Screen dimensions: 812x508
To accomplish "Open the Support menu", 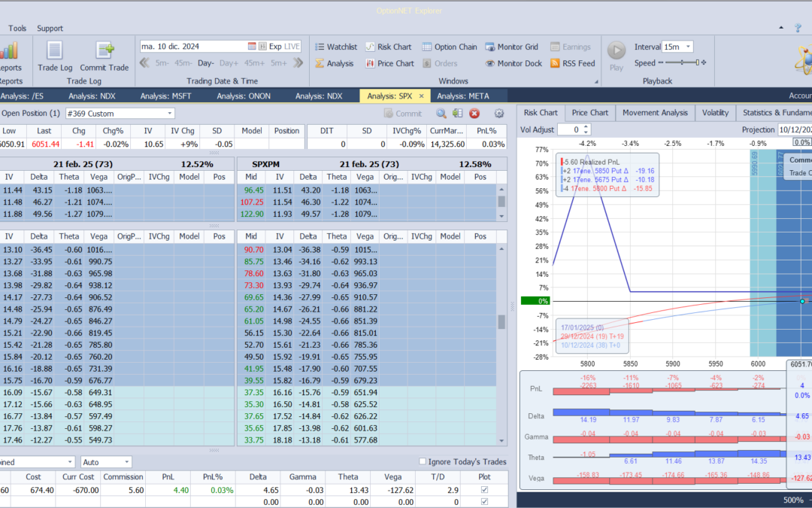I will (50, 29).
